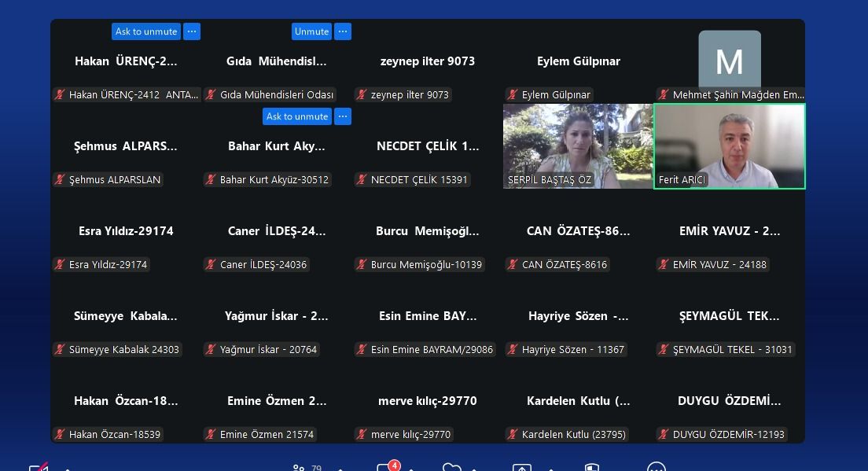Click large 'Gıda Mühendisl...' tile name
Image resolution: width=868 pixels, height=471 pixels.
click(x=276, y=61)
